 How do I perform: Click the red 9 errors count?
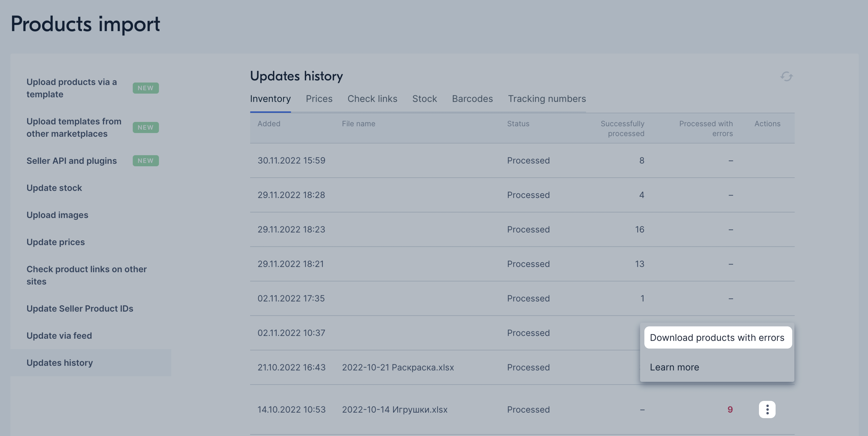pos(730,409)
